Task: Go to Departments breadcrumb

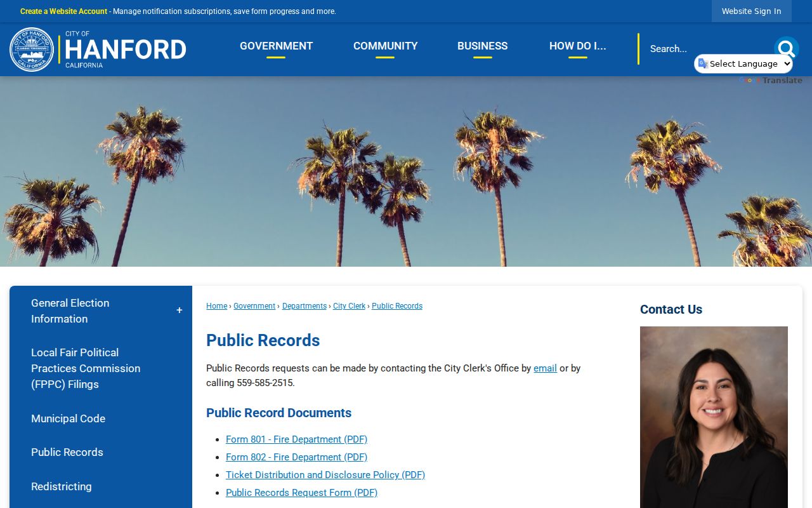Action: [x=304, y=306]
